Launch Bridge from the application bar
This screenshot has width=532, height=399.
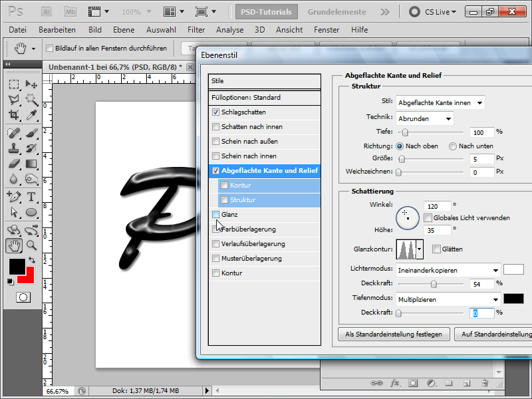pos(47,12)
